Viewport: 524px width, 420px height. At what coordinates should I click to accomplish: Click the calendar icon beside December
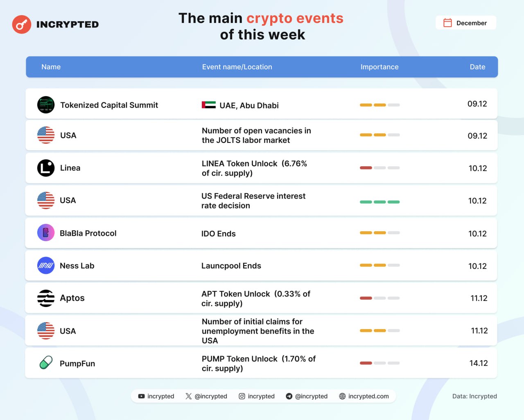(447, 23)
